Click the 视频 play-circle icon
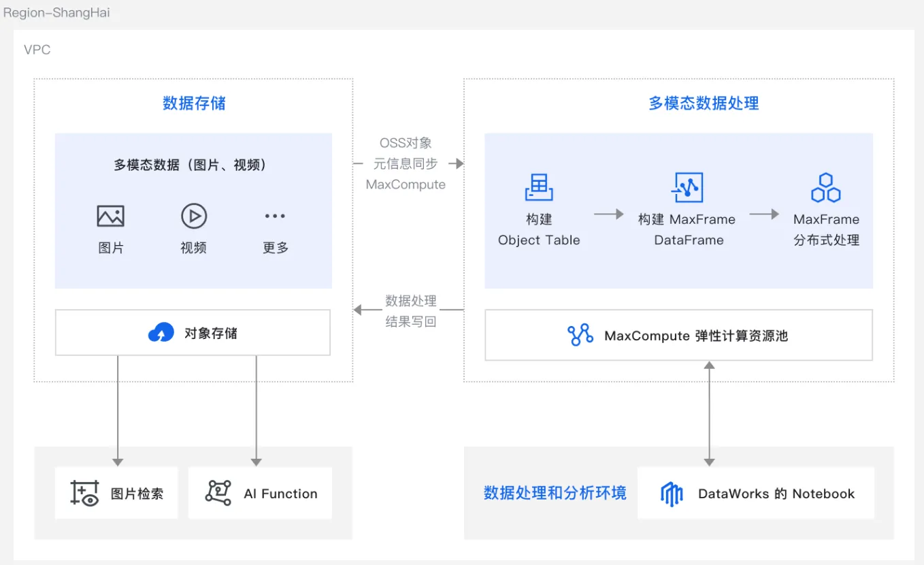 pyautogui.click(x=194, y=216)
